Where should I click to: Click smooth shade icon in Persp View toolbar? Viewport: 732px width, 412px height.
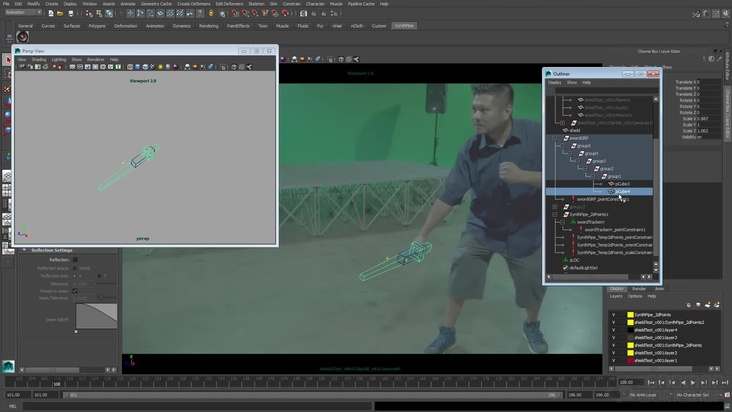click(x=138, y=67)
